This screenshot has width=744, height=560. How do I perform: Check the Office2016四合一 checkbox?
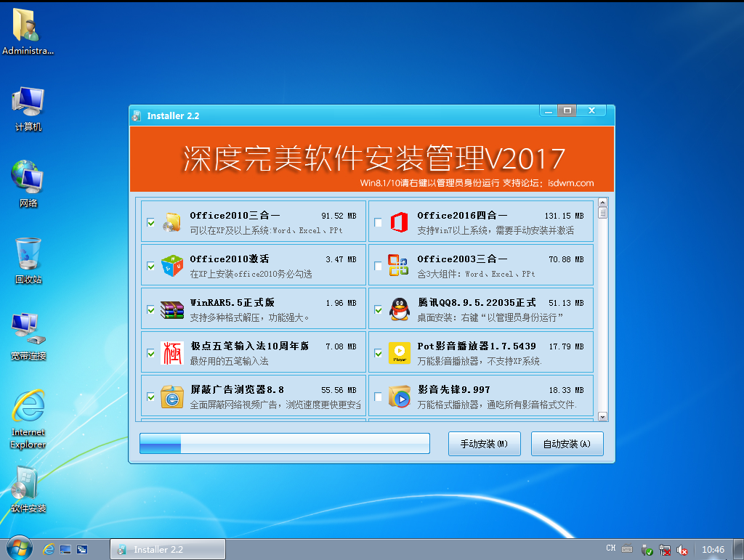pos(378,222)
